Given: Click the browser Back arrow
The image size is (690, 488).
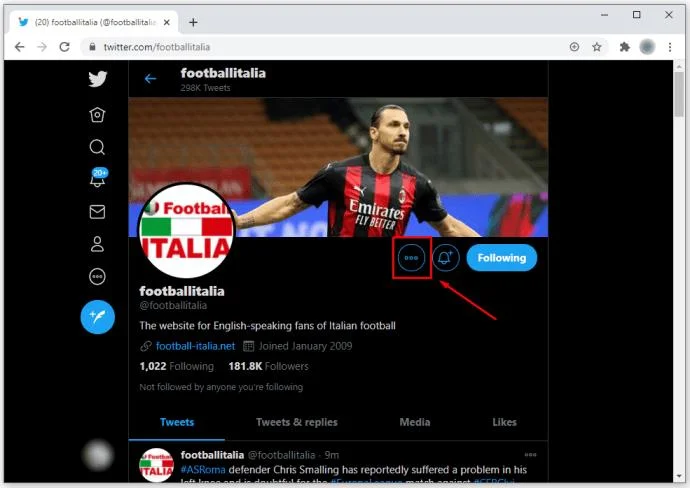Looking at the screenshot, I should pyautogui.click(x=19, y=47).
